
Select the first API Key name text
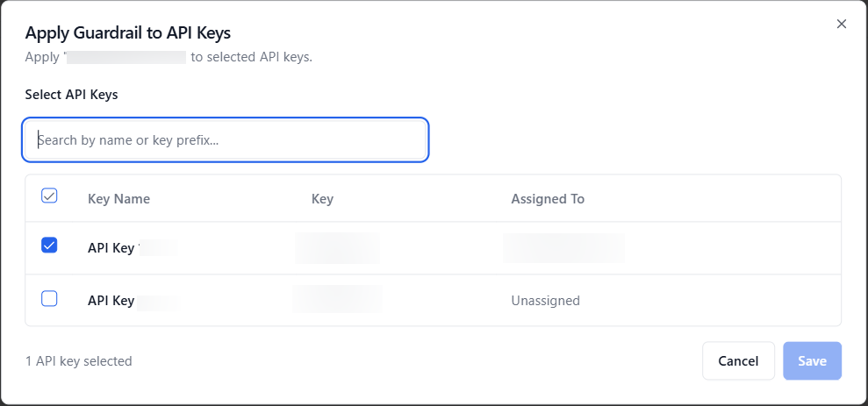(112, 248)
